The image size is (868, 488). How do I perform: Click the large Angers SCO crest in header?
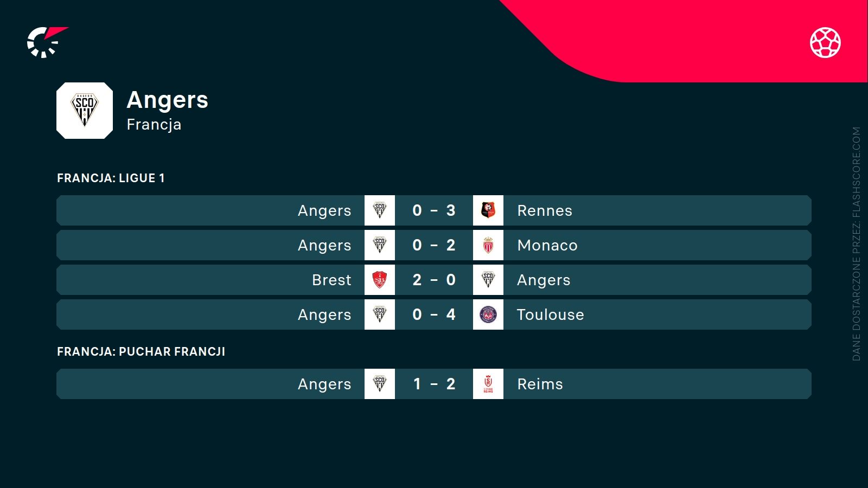tap(85, 111)
